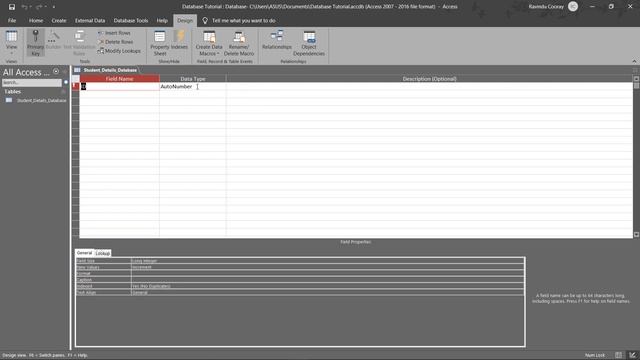Image resolution: width=640 pixels, height=360 pixels.
Task: Click the Text Align General value
Action: (327, 293)
